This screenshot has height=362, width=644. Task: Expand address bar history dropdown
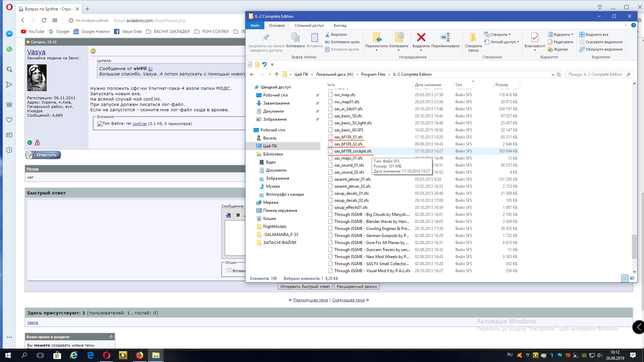[x=553, y=74]
